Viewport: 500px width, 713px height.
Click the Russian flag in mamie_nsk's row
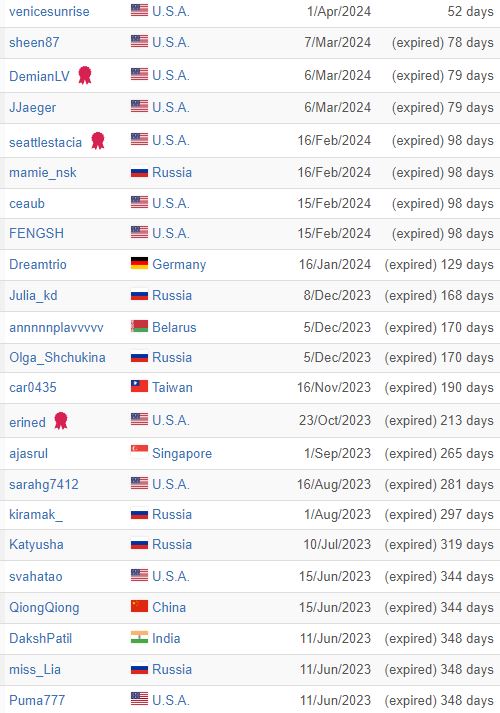tap(139, 172)
